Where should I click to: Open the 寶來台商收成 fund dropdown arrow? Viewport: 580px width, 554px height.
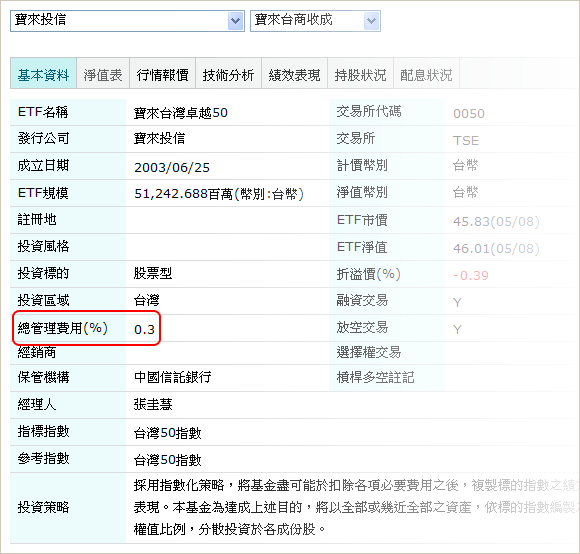[x=371, y=21]
